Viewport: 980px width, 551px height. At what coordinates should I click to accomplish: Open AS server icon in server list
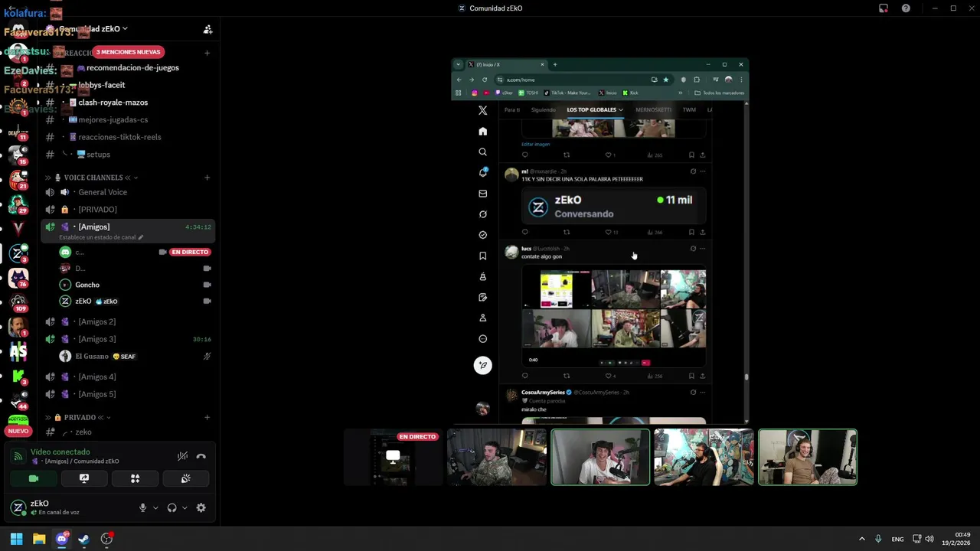tap(18, 352)
